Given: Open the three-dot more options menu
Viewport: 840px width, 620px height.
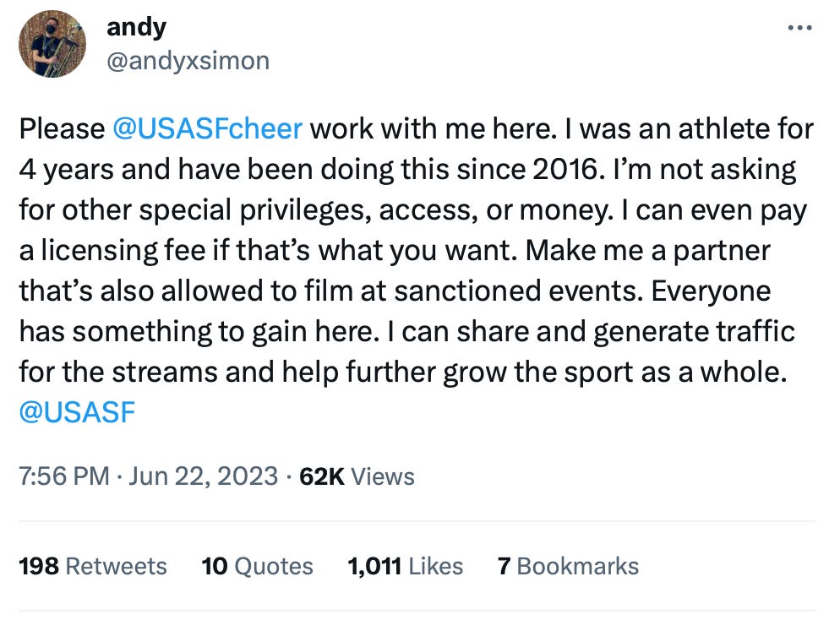Looking at the screenshot, I should 799,28.
